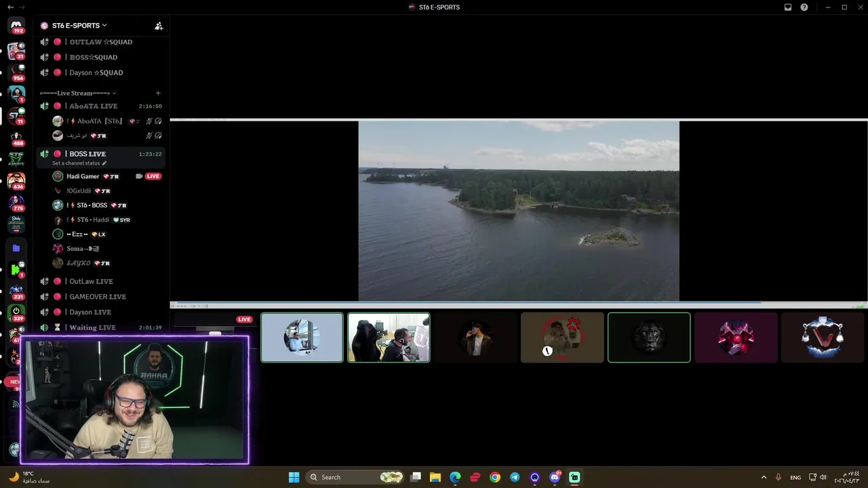Join the OUTLAW SQUAD voice channel

pos(101,42)
